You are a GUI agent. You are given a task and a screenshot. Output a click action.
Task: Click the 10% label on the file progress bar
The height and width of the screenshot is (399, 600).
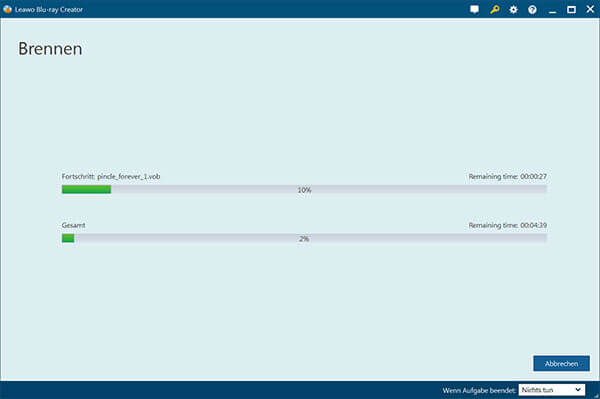click(x=304, y=190)
